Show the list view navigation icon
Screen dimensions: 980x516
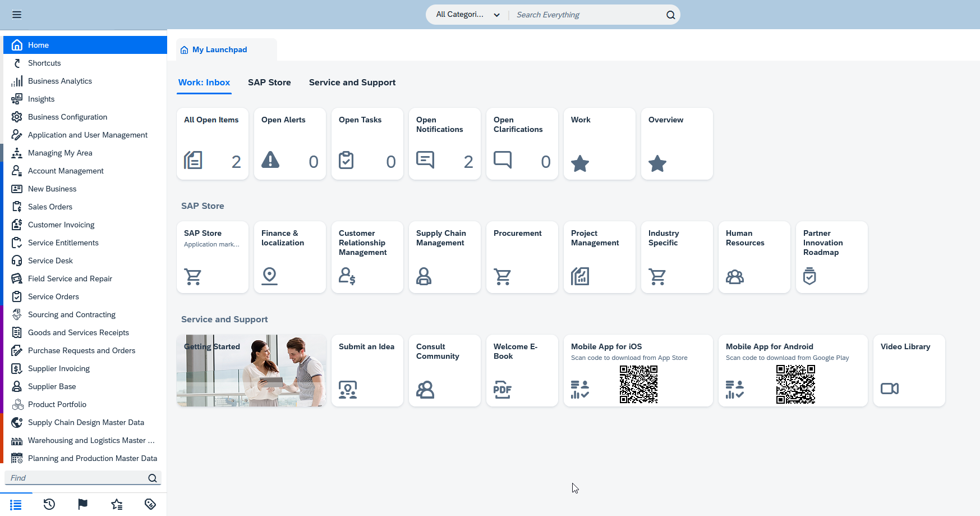(x=16, y=505)
